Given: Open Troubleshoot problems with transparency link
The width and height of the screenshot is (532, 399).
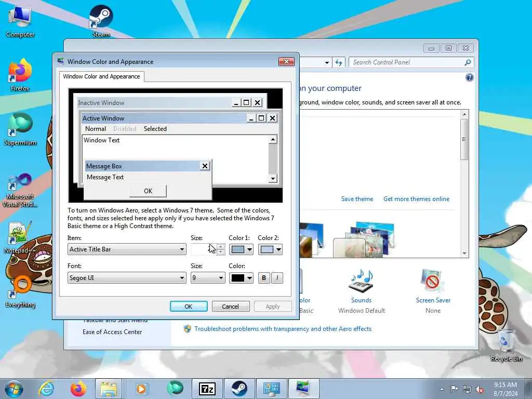Looking at the screenshot, I should (283, 329).
